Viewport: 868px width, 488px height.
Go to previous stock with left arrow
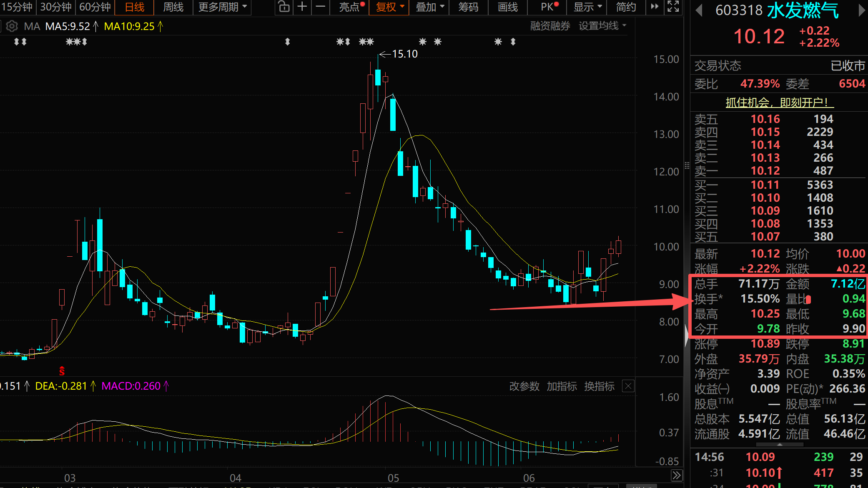pos(699,10)
